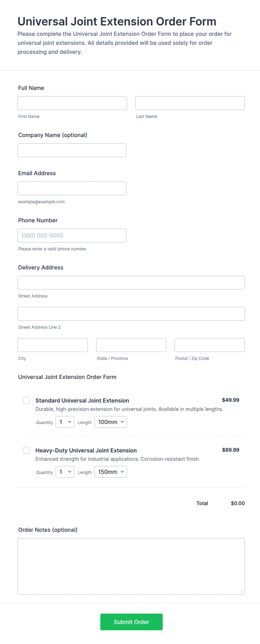The width and height of the screenshot is (260, 644).
Task: Open the 150mm Length dropdown
Action: pyautogui.click(x=111, y=472)
